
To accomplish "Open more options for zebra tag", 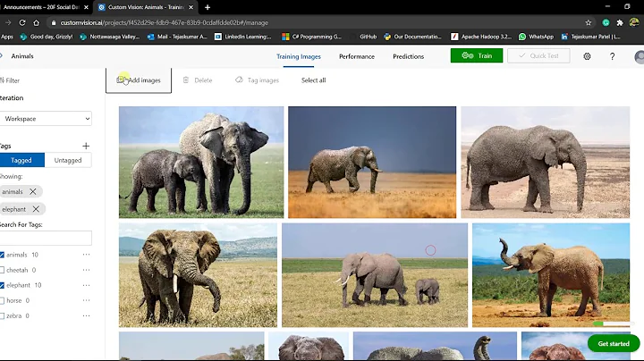I will pos(86,316).
